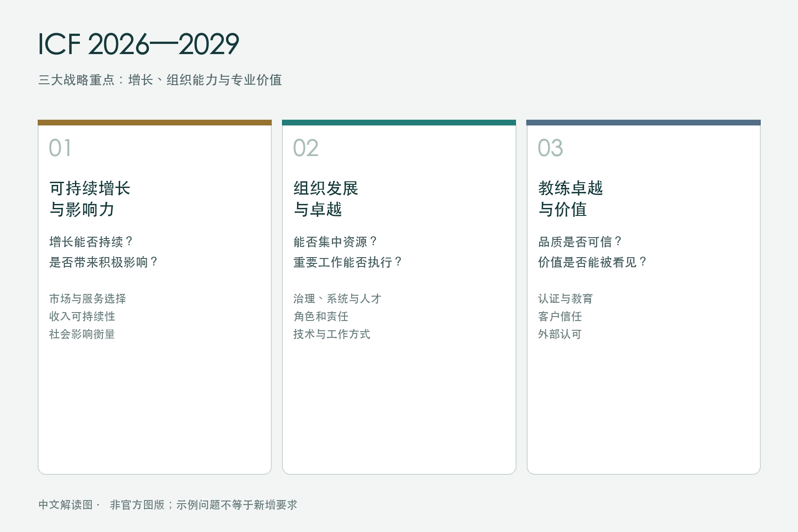Click the item "技术与工作方式"
The height and width of the screenshot is (532, 798).
pos(332,334)
